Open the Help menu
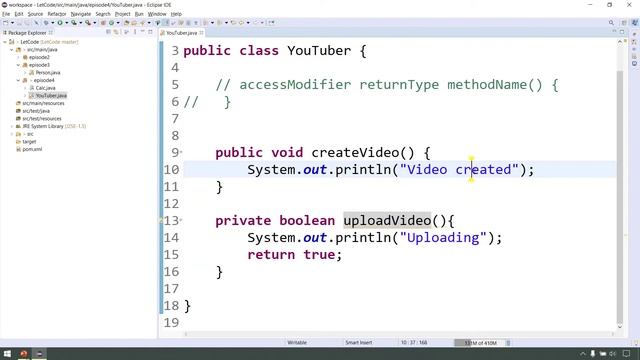Viewport: 640px width, 360px height. (x=176, y=14)
